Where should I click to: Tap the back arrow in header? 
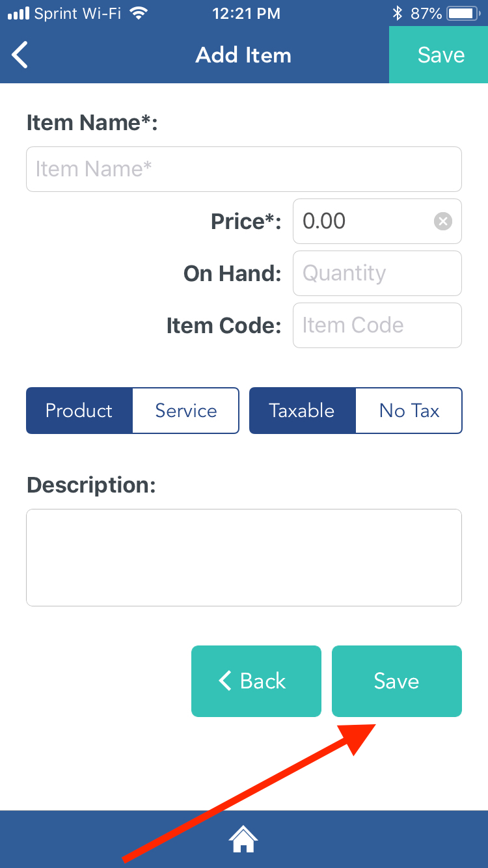20,55
